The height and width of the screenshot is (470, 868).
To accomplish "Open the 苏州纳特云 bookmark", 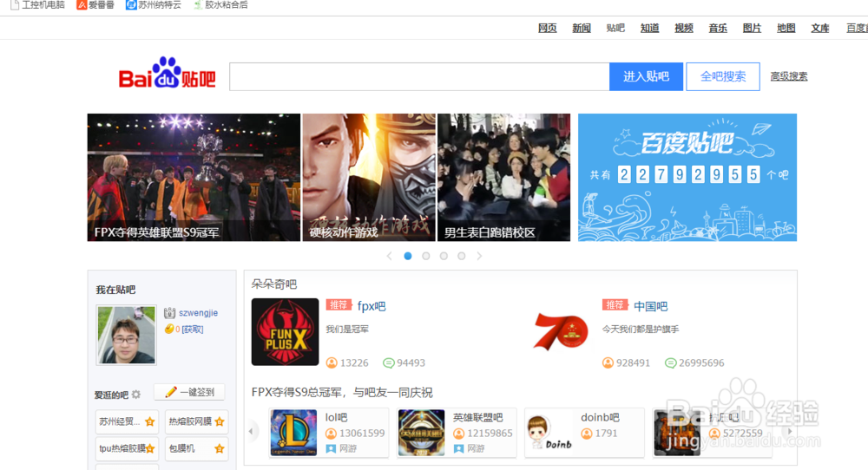I will pos(154,5).
